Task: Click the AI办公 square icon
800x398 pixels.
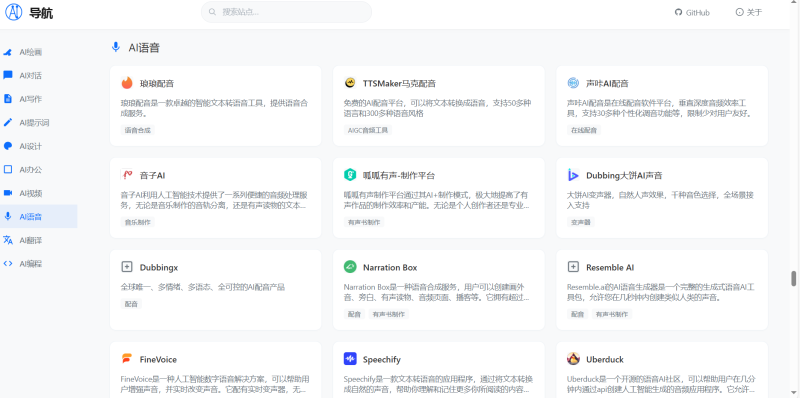Action: (x=8, y=169)
